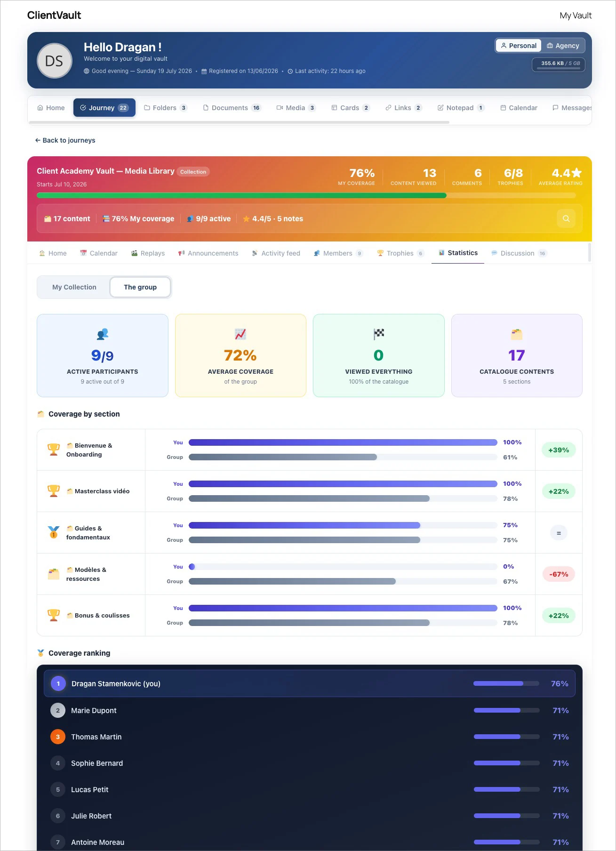Select The group statistics view

point(140,287)
